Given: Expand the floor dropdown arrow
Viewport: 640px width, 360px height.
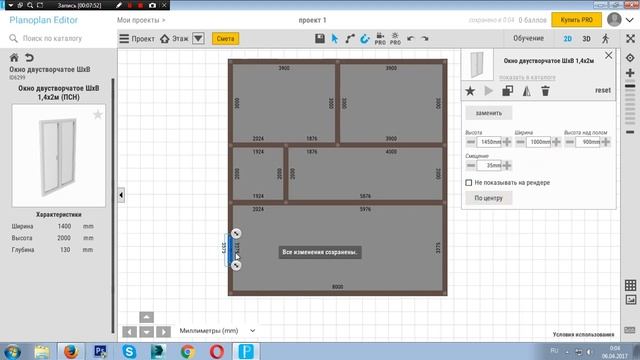Looking at the screenshot, I should [198, 39].
